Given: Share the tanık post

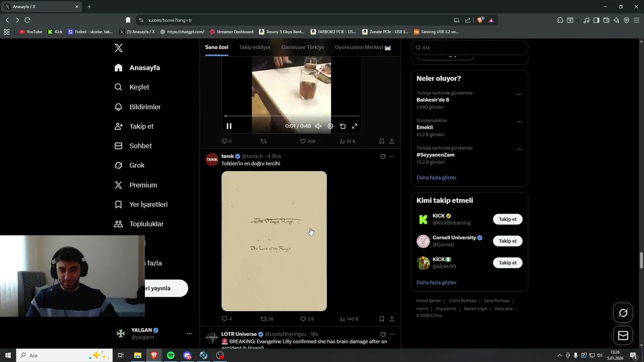Looking at the screenshot, I should (392, 319).
